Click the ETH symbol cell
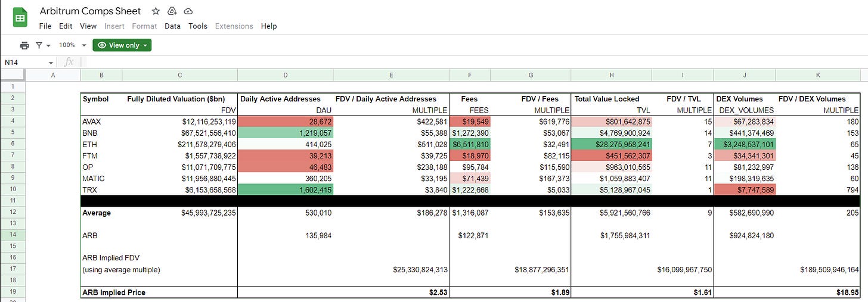This screenshot has width=868, height=302. click(101, 144)
